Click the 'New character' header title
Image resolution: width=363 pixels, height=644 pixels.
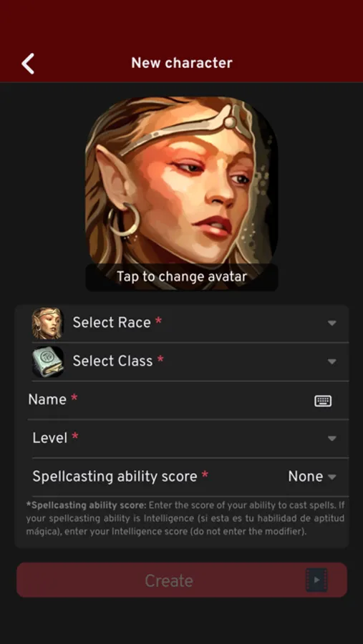coord(182,63)
